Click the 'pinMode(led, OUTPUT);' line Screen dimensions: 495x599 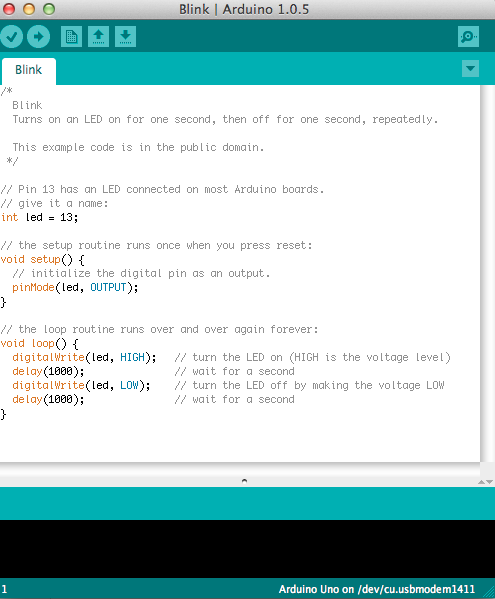coord(75,287)
